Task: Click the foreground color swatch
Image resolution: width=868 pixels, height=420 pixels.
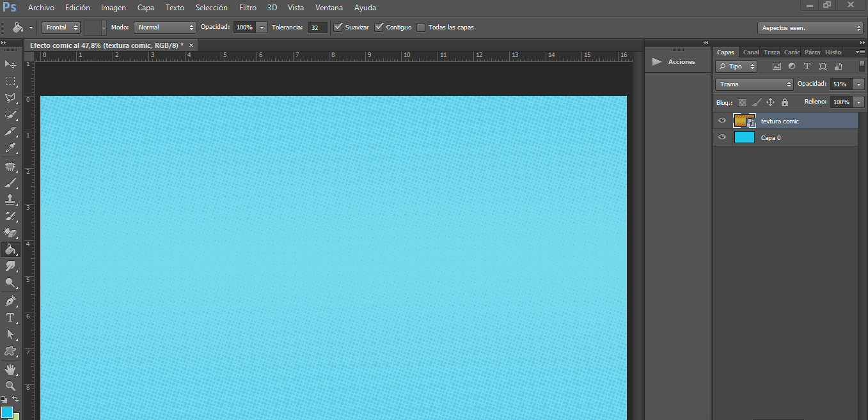Action: 6,411
